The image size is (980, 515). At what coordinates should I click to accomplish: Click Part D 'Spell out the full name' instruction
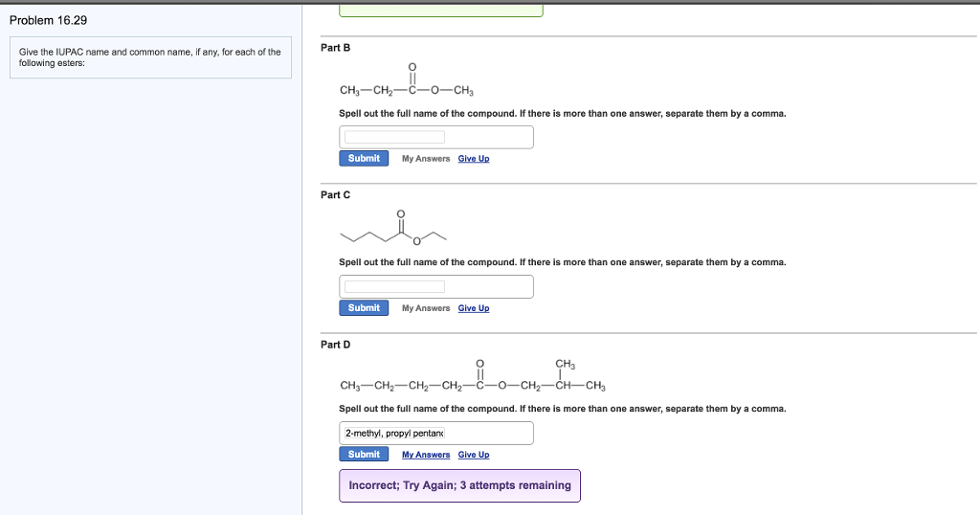point(563,409)
